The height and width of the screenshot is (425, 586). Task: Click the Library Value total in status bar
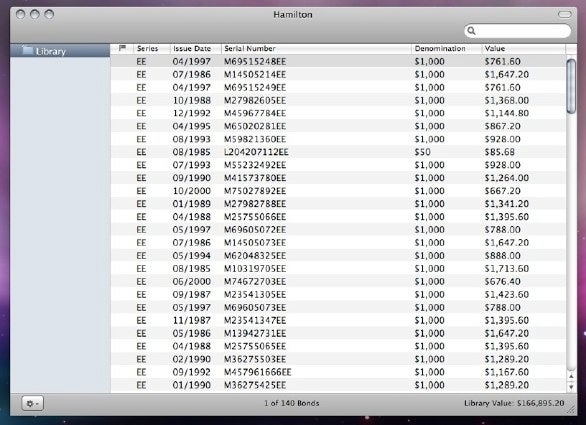(x=514, y=403)
